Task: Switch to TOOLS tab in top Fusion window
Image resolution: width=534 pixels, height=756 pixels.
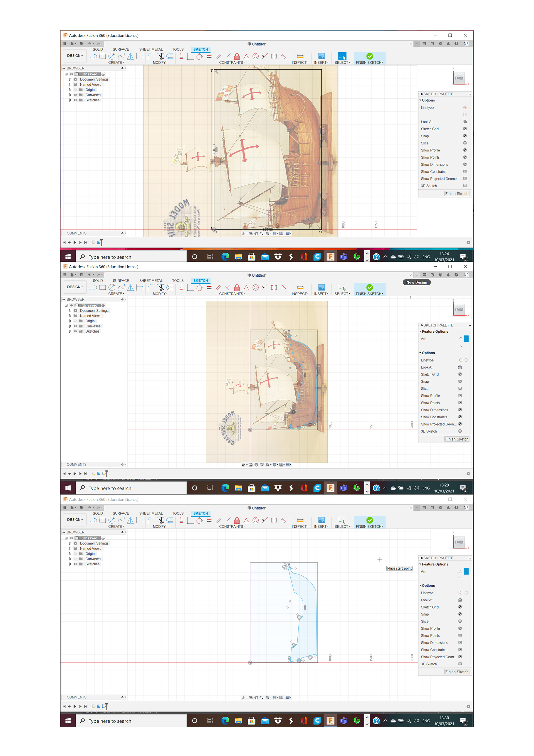Action: point(178,49)
